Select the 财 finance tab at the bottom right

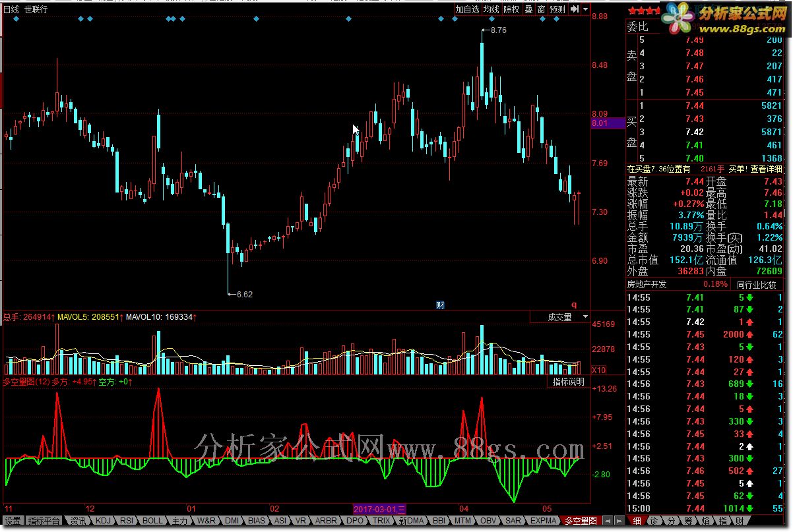point(740,521)
